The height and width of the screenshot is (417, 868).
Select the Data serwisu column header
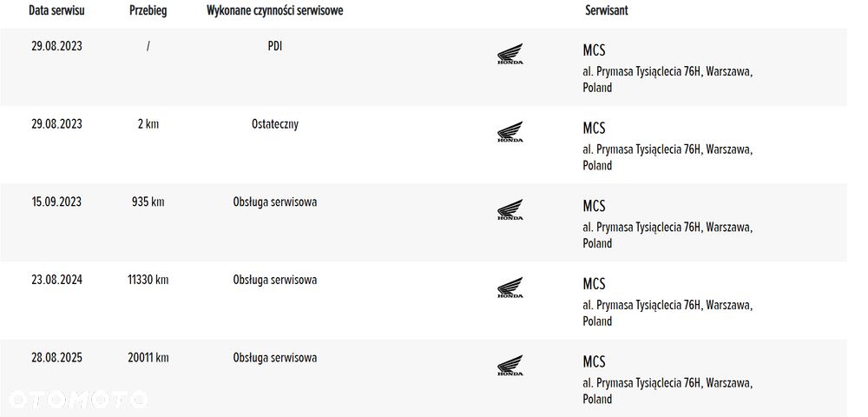click(56, 10)
